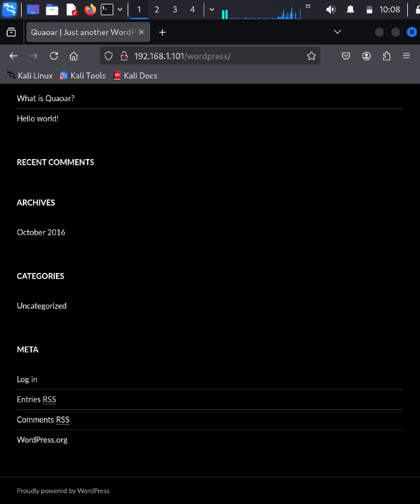This screenshot has height=504, width=420.
Task: Expand terminal launcher dropdown arrow
Action: coord(120,10)
